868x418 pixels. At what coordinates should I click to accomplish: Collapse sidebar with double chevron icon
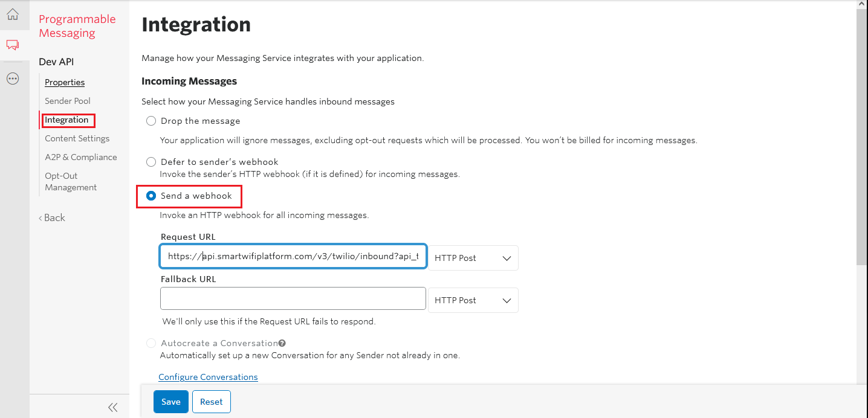pos(112,407)
